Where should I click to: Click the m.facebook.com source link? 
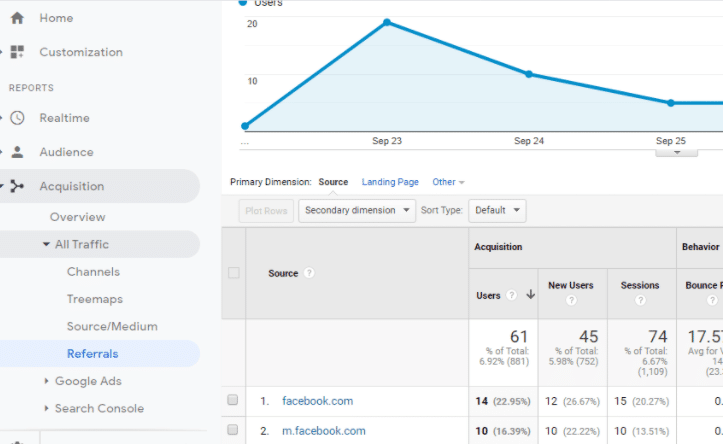(x=324, y=431)
